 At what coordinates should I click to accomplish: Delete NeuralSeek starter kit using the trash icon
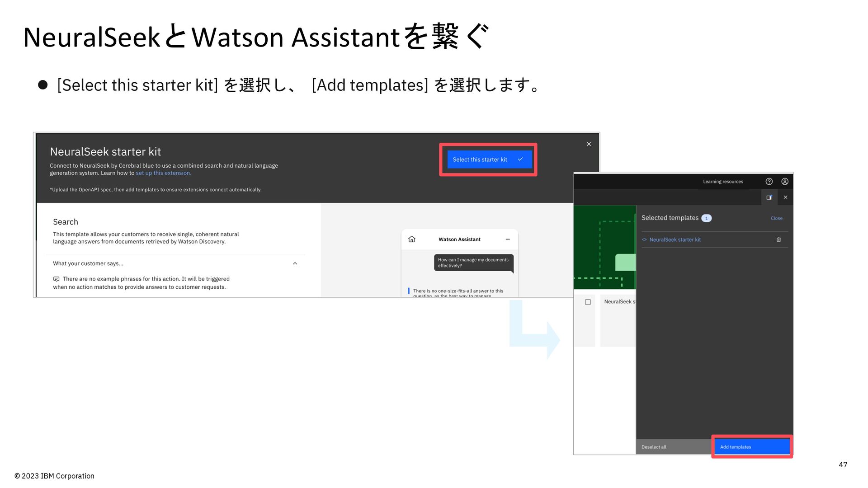[778, 239]
